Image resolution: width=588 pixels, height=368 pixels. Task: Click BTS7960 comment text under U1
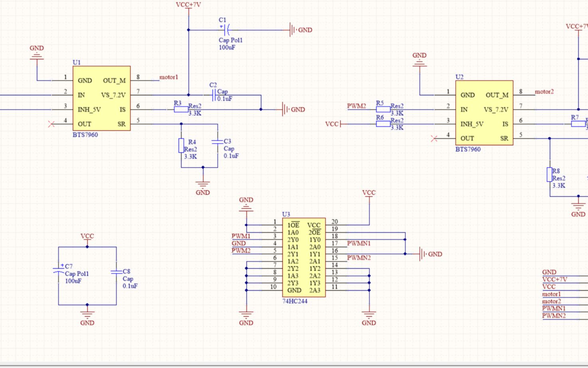85,135
